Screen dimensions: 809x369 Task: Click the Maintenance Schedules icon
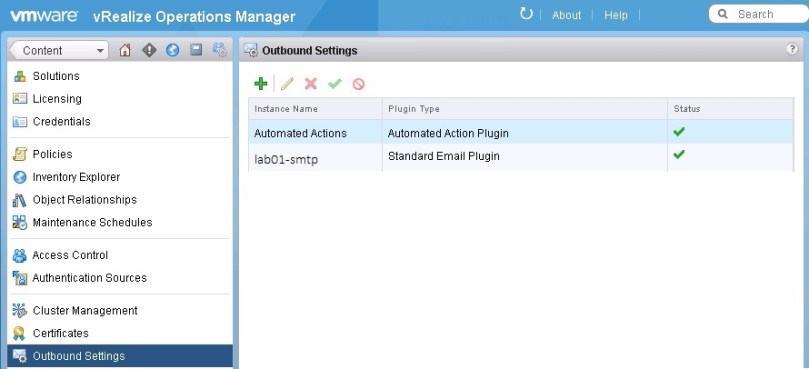tap(20, 222)
